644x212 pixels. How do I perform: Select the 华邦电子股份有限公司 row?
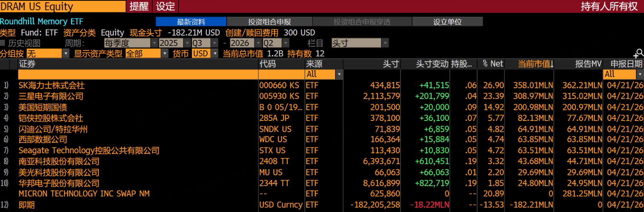point(322,183)
